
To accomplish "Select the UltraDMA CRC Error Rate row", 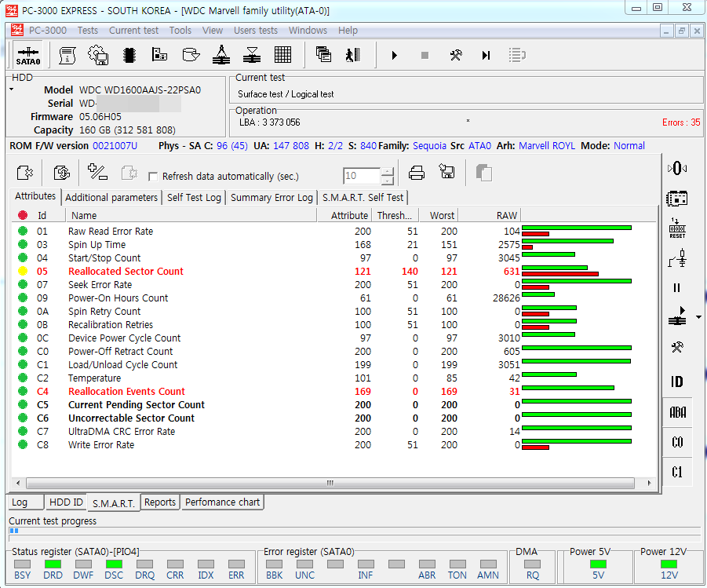I will pyautogui.click(x=333, y=432).
